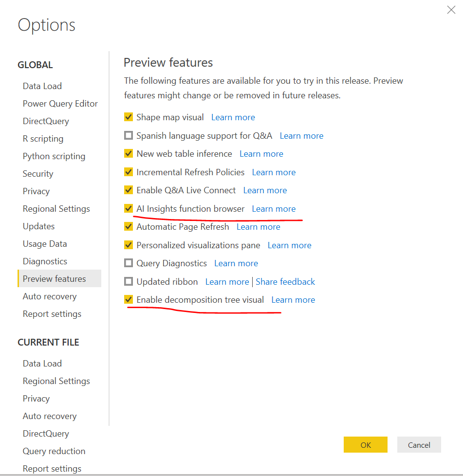Toggle the Query Diagnostics checkbox

click(x=129, y=263)
